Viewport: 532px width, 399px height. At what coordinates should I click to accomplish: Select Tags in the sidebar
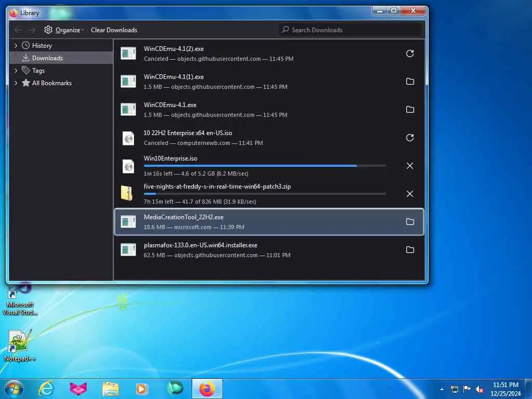(x=38, y=71)
